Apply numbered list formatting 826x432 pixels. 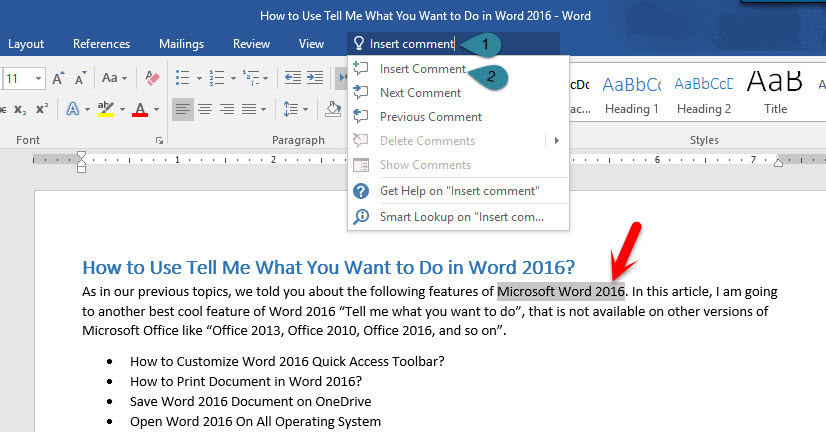click(x=217, y=78)
